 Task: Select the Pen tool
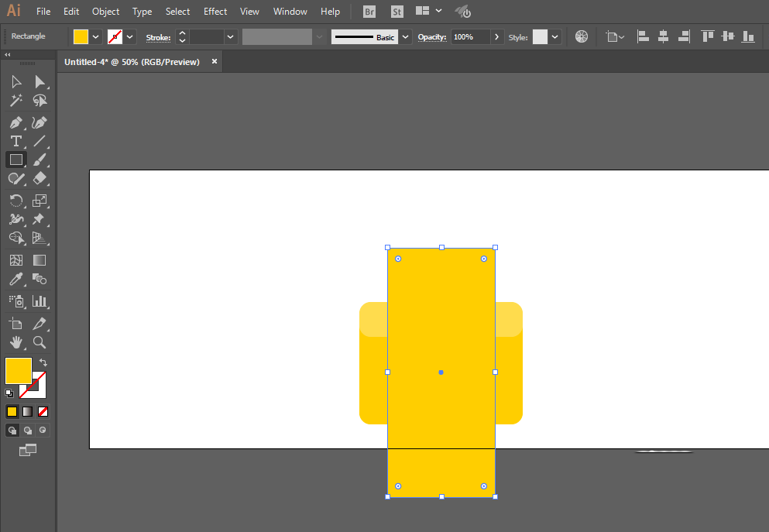tap(15, 122)
